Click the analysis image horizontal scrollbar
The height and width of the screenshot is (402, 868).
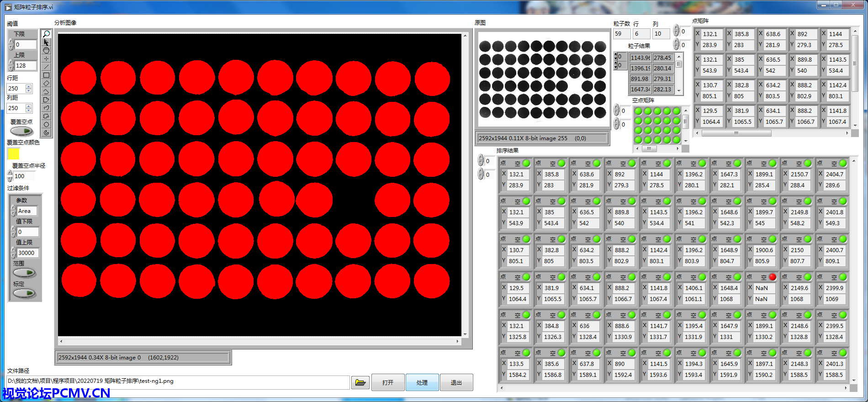(x=259, y=341)
